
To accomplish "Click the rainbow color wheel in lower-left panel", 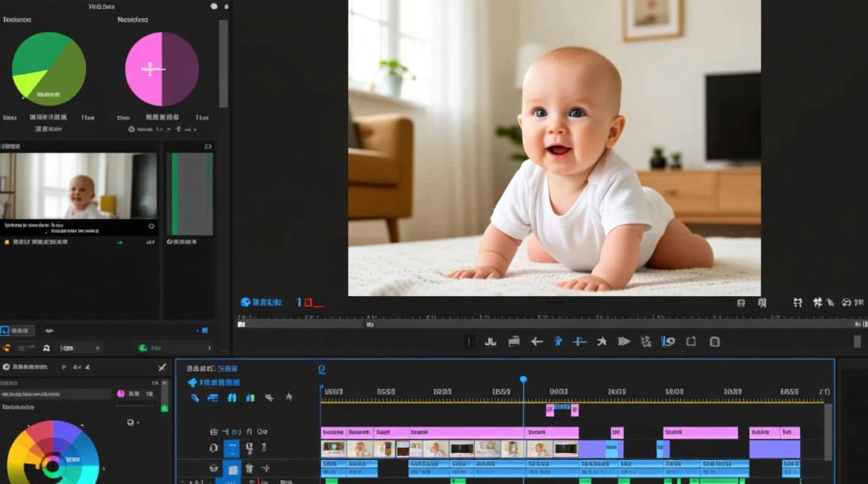I will (x=53, y=452).
